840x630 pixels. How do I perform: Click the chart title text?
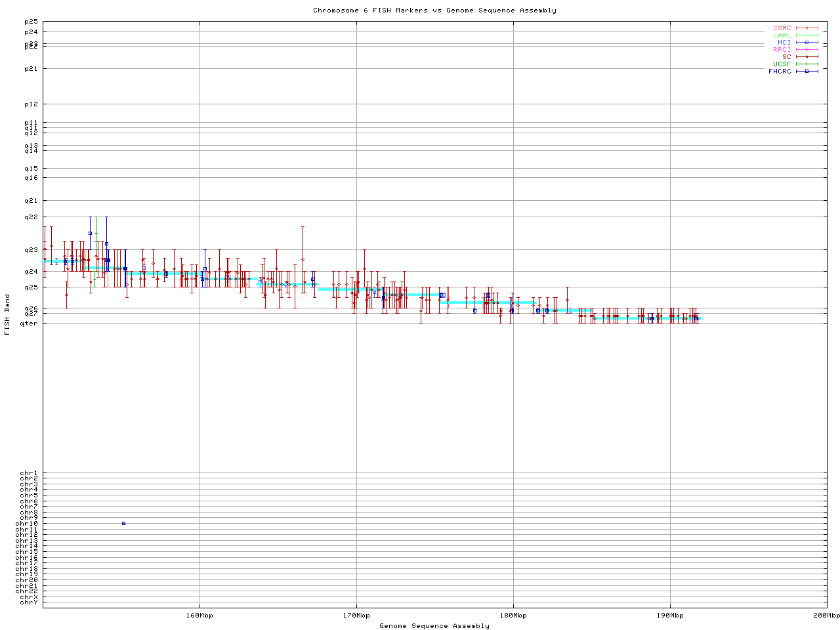[x=434, y=10]
